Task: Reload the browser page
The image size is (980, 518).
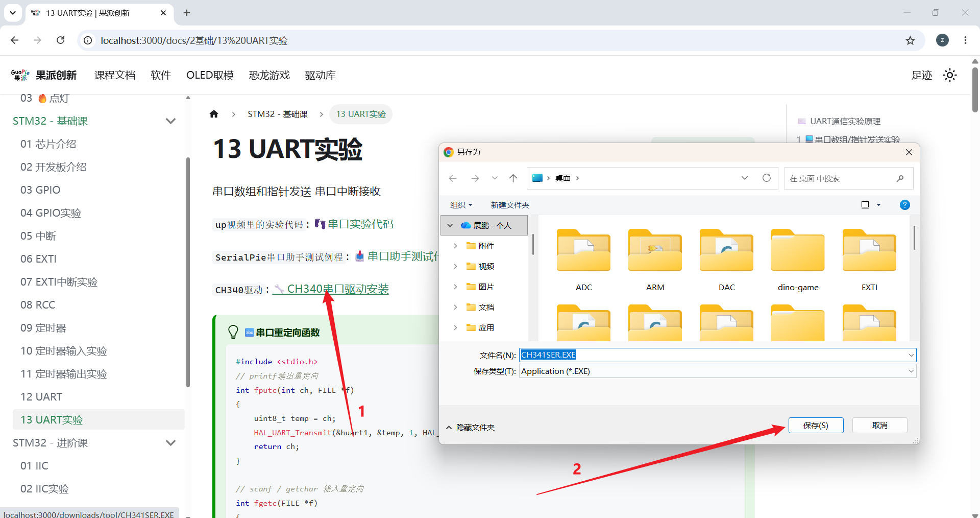Action: pyautogui.click(x=60, y=40)
